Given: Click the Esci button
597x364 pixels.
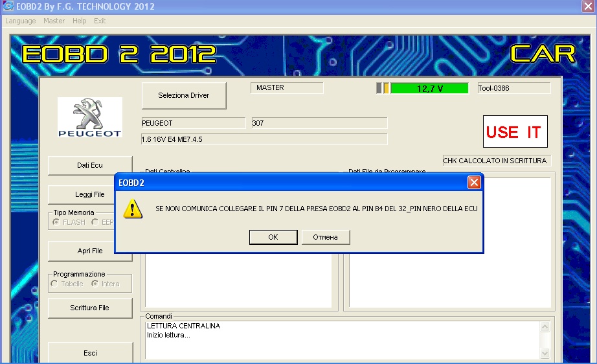Looking at the screenshot, I should [90, 353].
